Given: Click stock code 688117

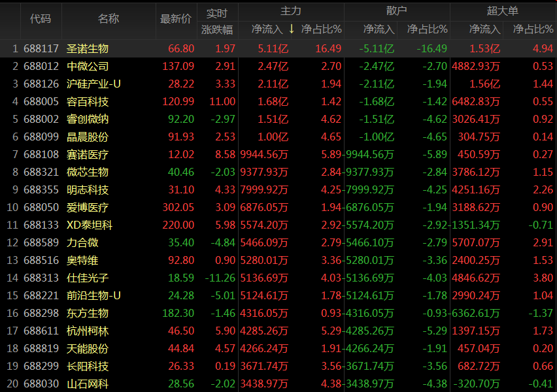Looking at the screenshot, I should (x=41, y=48).
